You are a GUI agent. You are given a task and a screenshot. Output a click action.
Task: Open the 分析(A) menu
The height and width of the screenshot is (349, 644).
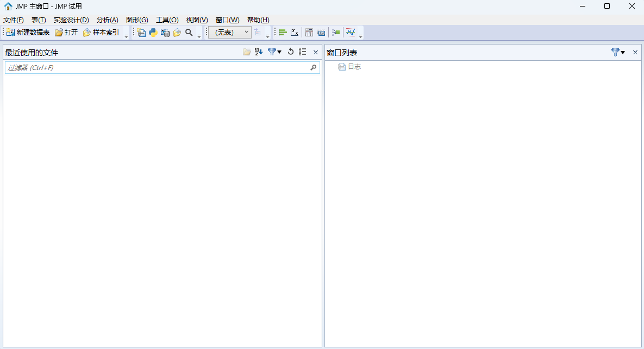coord(107,20)
